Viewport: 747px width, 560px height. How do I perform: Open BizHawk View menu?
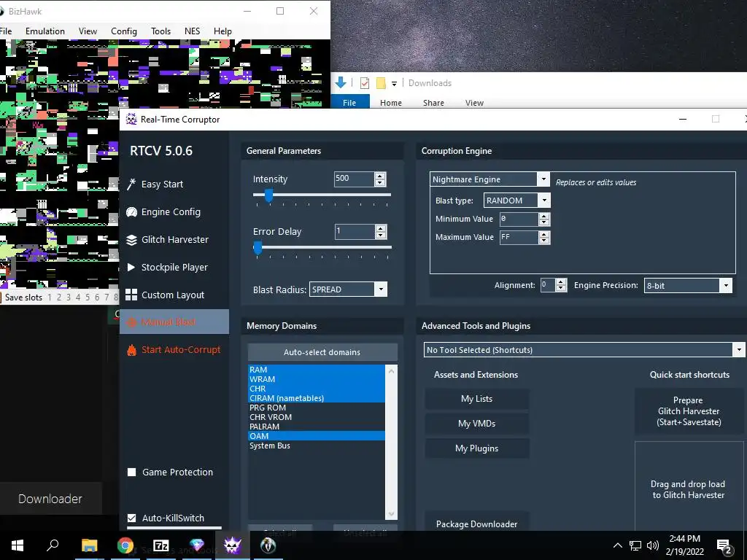pyautogui.click(x=88, y=31)
